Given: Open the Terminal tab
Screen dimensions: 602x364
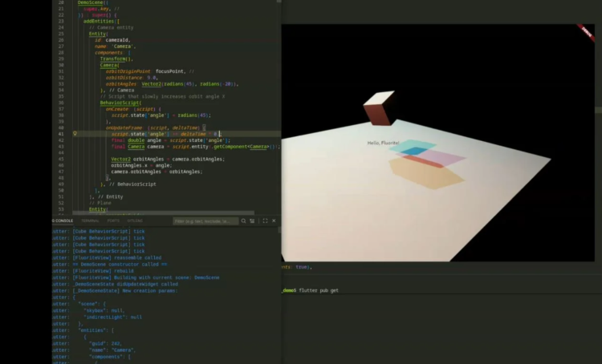Looking at the screenshot, I should click(x=90, y=220).
